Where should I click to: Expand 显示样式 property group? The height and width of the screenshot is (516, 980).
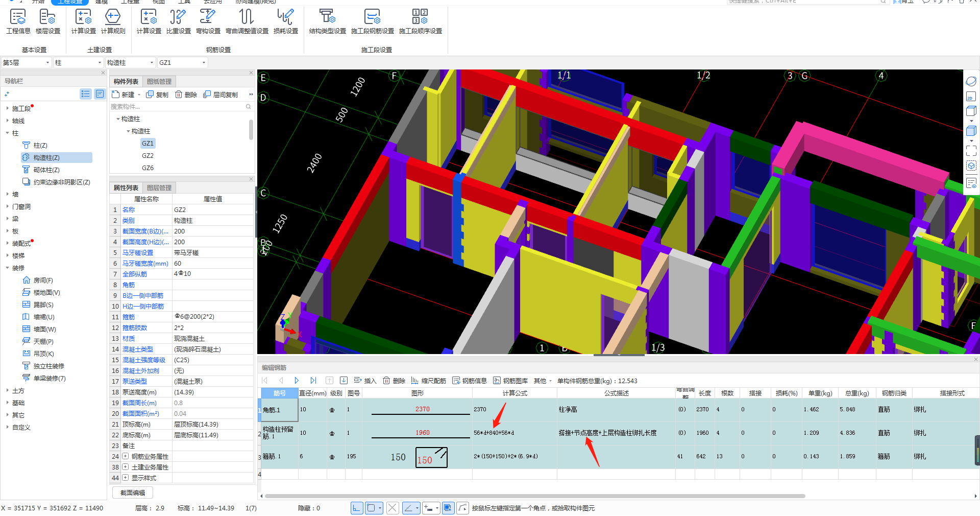[x=125, y=478]
